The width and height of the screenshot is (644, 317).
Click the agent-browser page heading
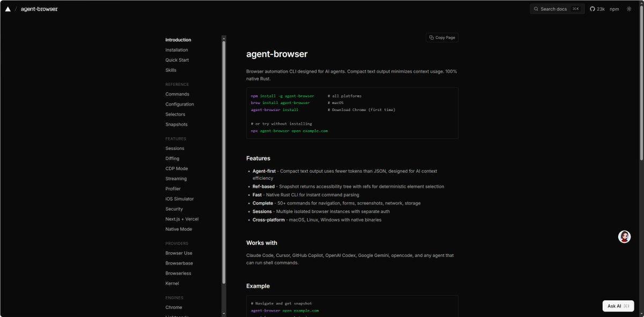pos(277,54)
